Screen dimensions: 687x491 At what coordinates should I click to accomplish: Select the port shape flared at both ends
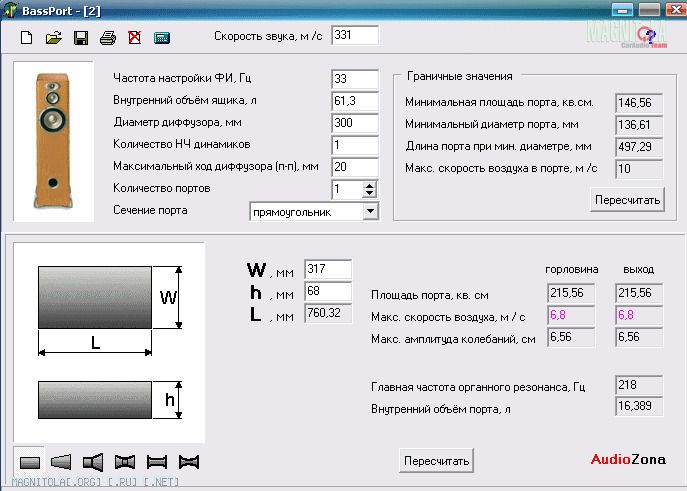[125, 461]
